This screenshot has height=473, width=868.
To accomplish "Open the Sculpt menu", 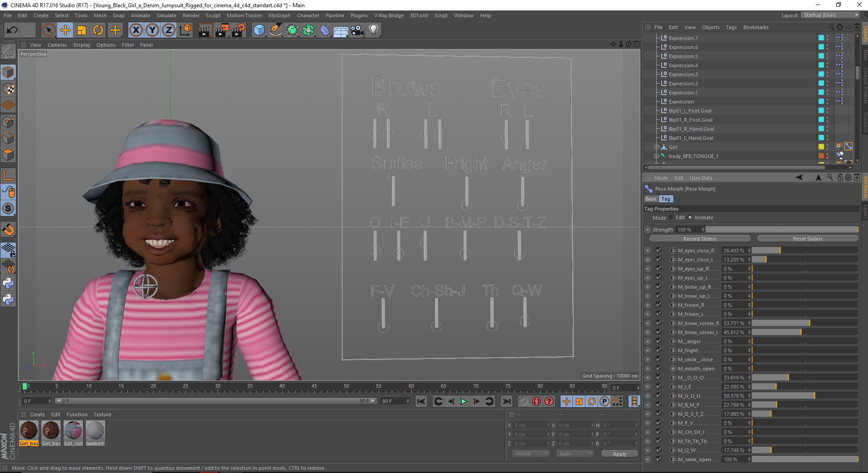I will click(x=213, y=15).
